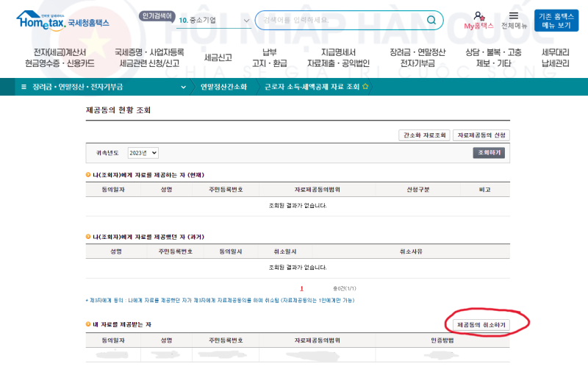Open 전체메뉴 hamburger icon
Screen dimensions: 588x375
pyautogui.click(x=514, y=15)
